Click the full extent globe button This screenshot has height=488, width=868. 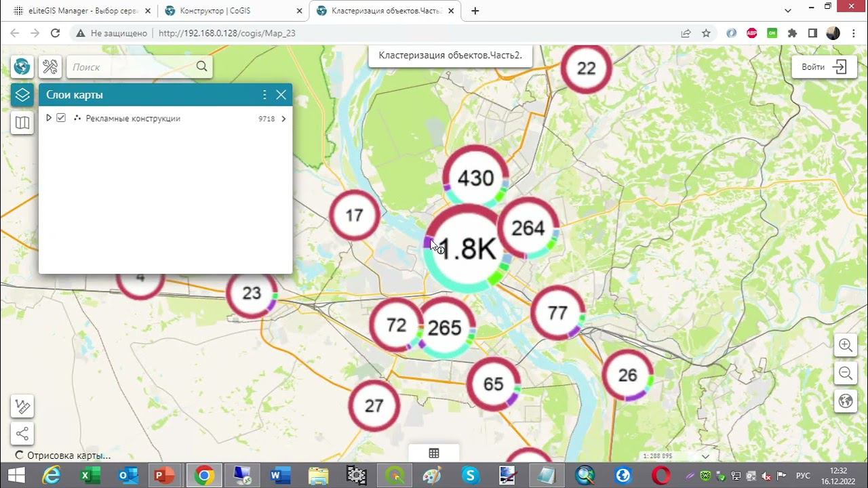(846, 401)
